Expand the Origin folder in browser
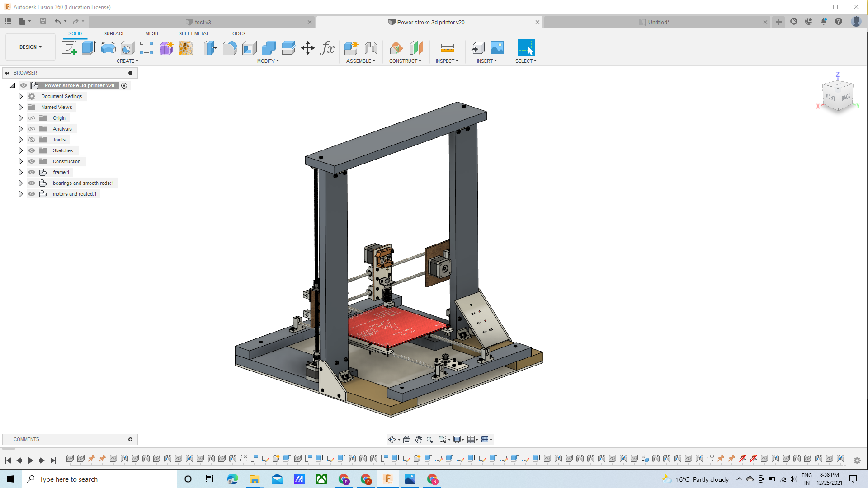The image size is (868, 488). [x=20, y=117]
